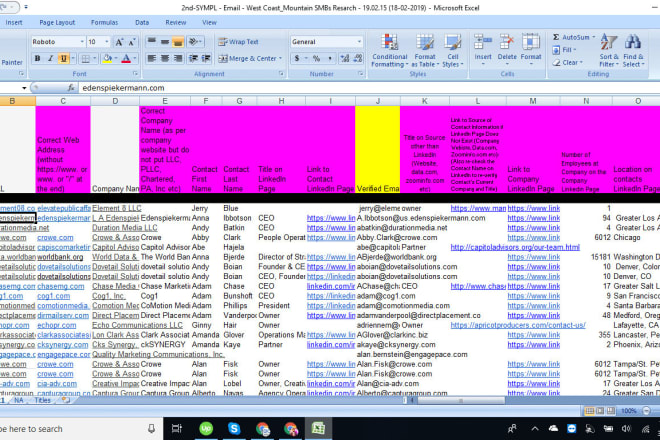Image resolution: width=660 pixels, height=440 pixels.
Task: Select column J header
Action: click(x=378, y=101)
